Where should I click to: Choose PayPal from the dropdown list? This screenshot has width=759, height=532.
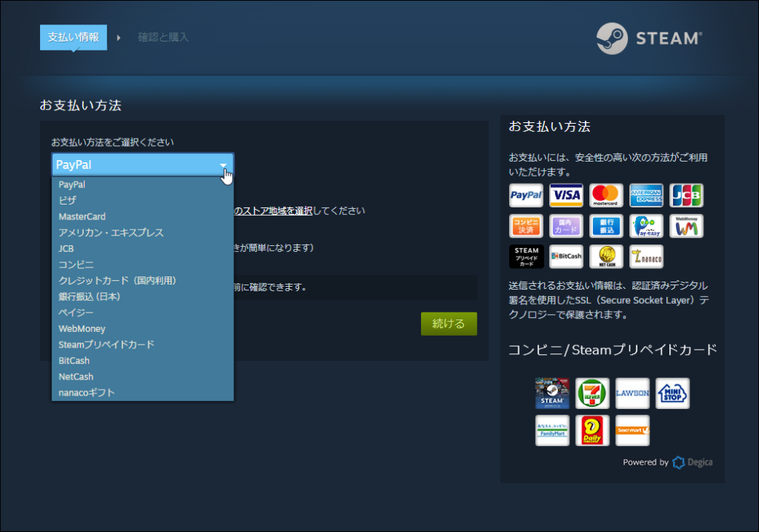coord(143,184)
